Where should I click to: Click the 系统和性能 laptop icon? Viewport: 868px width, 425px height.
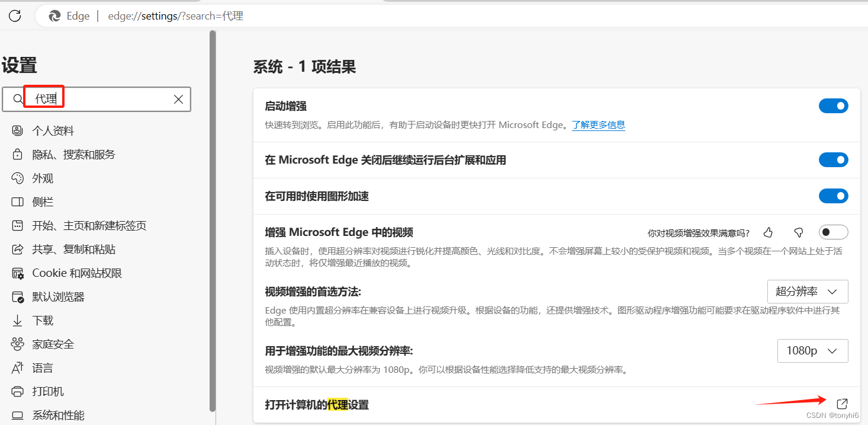(x=18, y=415)
